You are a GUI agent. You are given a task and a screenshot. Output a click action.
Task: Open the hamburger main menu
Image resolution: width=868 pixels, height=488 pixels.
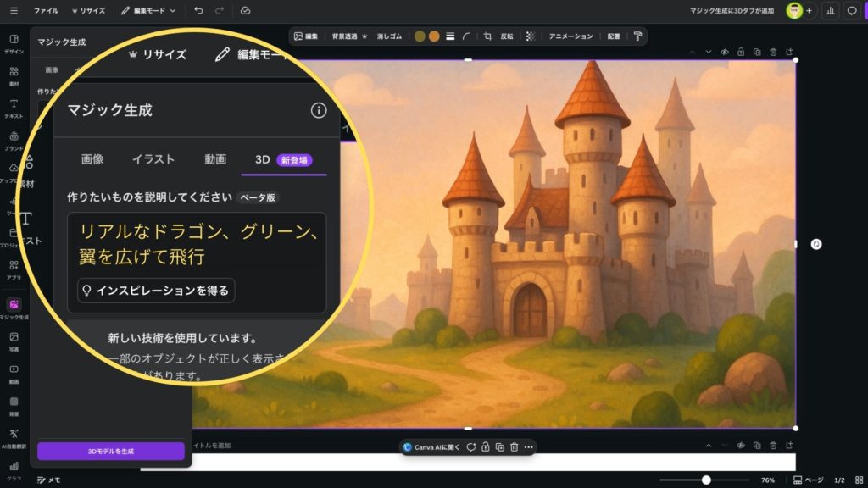point(14,11)
